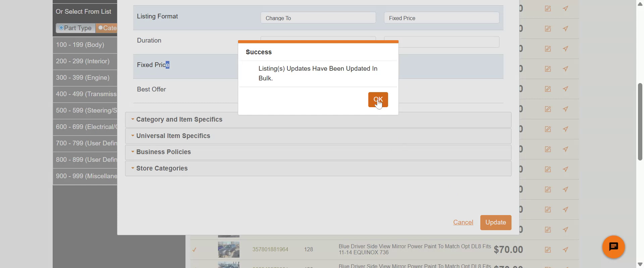The height and width of the screenshot is (268, 644).
Task: Click the 'Best Offer' row label
Action: click(x=151, y=89)
